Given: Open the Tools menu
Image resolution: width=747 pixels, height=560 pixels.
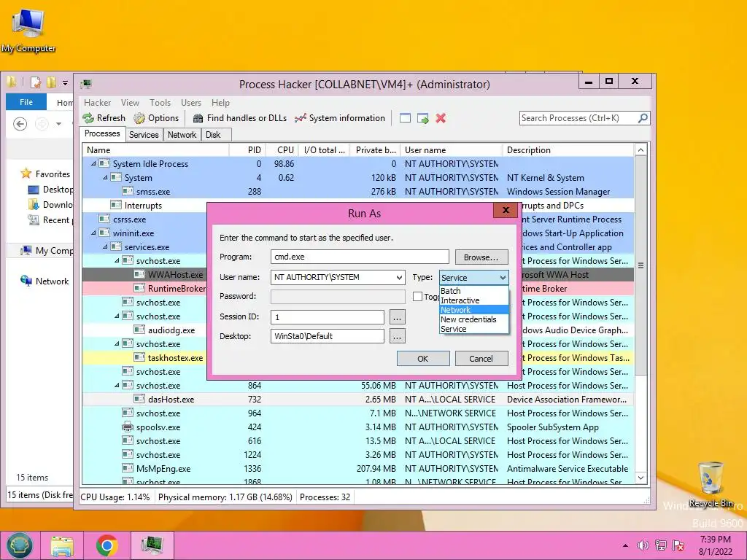Looking at the screenshot, I should (160, 103).
